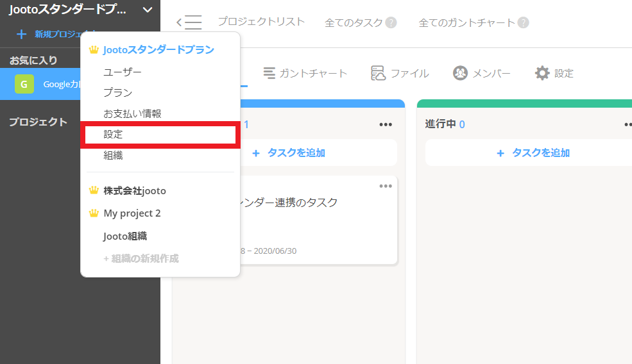Image resolution: width=632 pixels, height=364 pixels.
Task: Open the メンバー tab
Action: click(491, 73)
